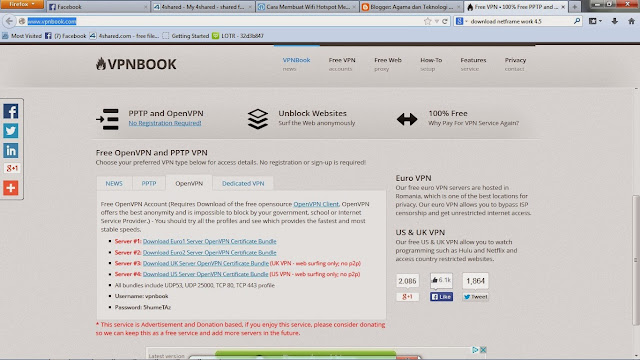Bookmark this page with the star icon
The image size is (640, 360).
[427, 21]
